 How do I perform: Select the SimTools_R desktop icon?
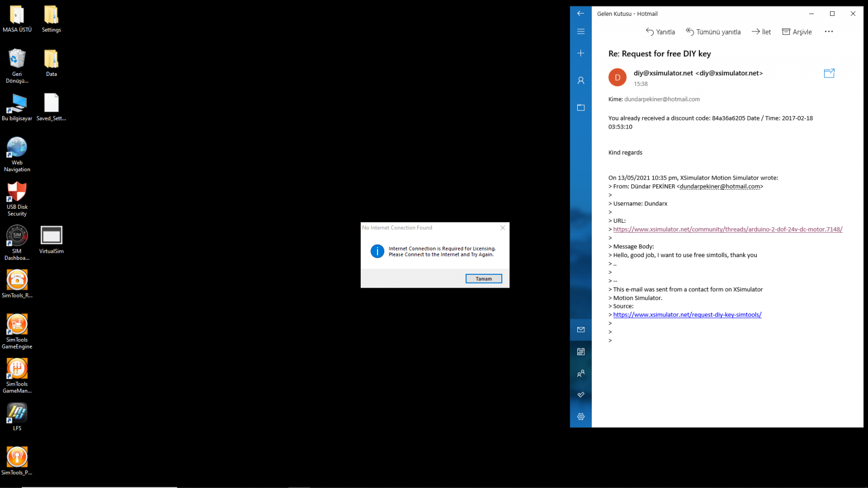(x=17, y=284)
